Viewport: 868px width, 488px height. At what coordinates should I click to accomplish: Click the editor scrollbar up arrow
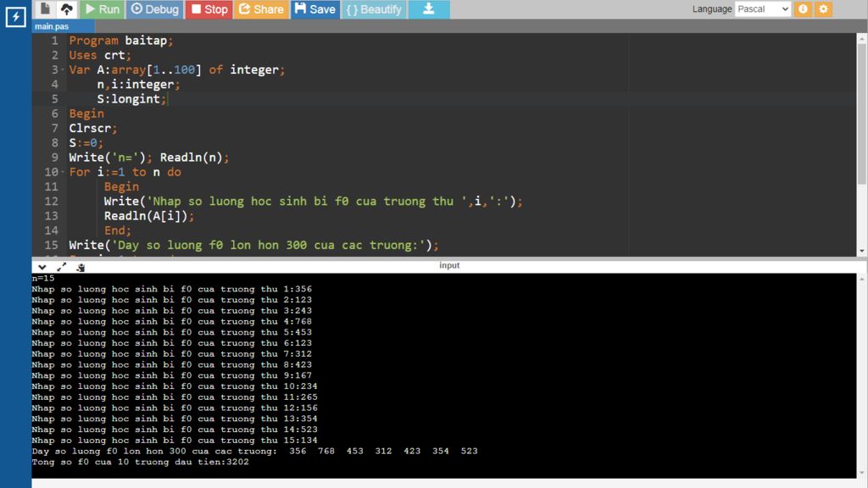[x=862, y=37]
